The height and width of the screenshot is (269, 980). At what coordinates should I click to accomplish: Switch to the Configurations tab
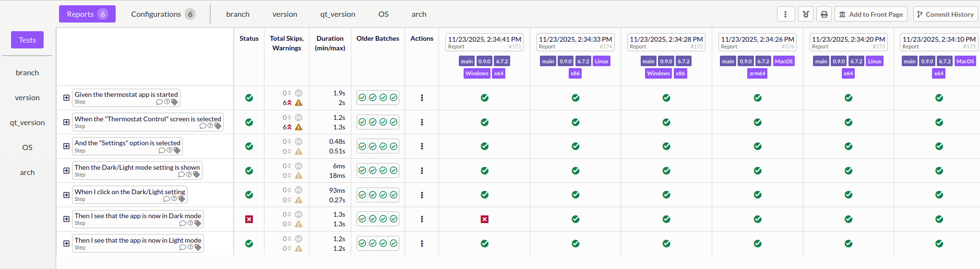click(x=163, y=14)
